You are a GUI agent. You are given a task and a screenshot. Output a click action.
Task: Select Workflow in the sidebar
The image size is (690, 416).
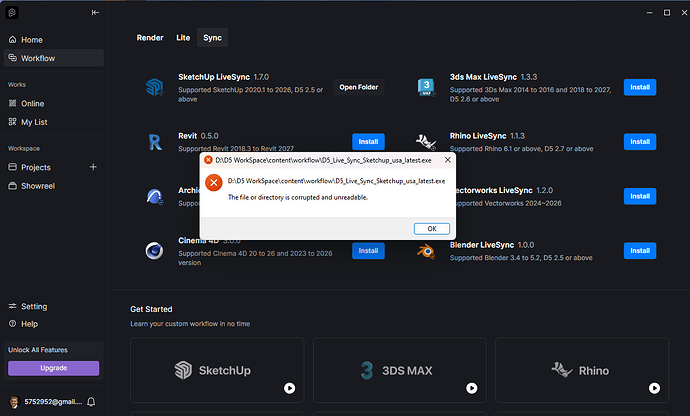pyautogui.click(x=54, y=58)
